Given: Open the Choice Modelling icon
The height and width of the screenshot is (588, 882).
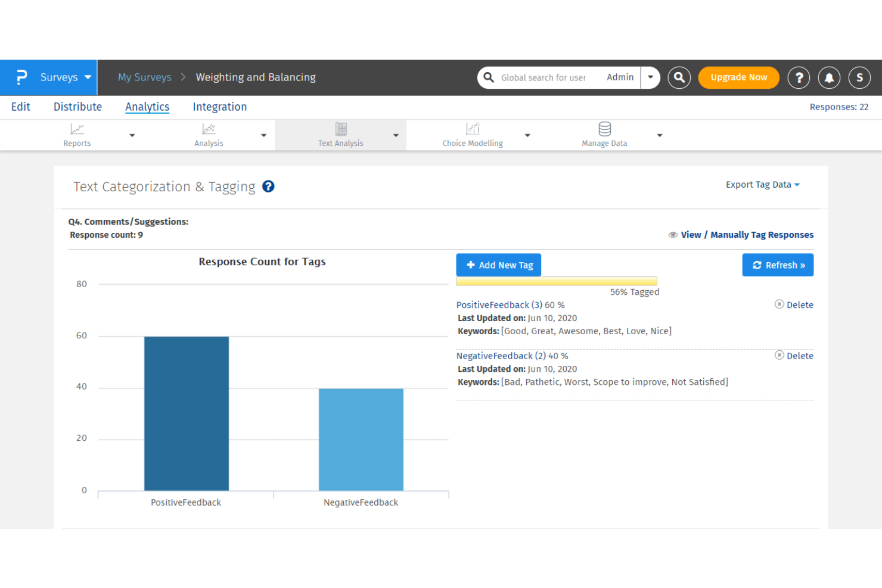Looking at the screenshot, I should (473, 129).
